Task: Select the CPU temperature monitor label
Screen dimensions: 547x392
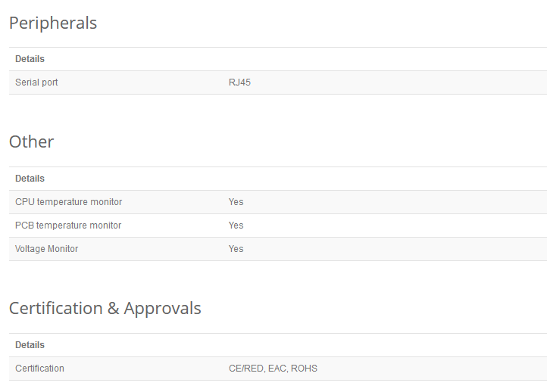Action: pyautogui.click(x=69, y=202)
